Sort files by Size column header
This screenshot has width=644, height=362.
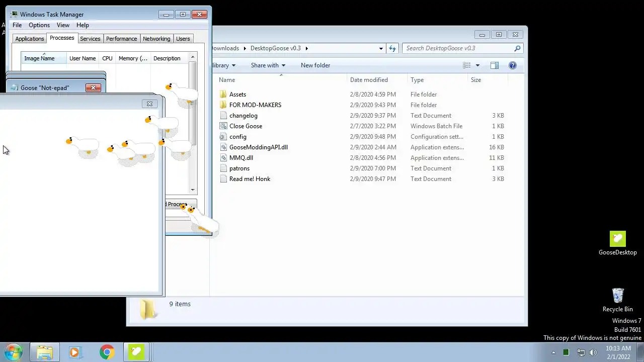point(488,80)
